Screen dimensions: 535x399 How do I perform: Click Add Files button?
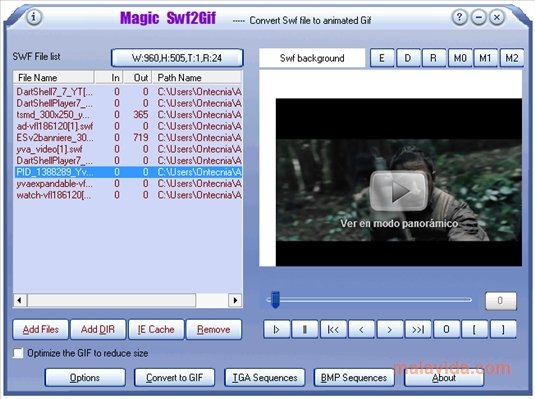(x=41, y=329)
